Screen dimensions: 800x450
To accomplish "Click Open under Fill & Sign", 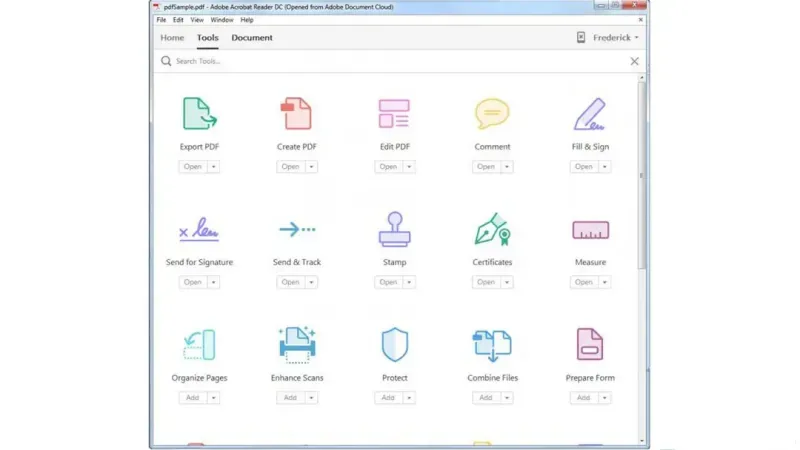I will pos(584,167).
